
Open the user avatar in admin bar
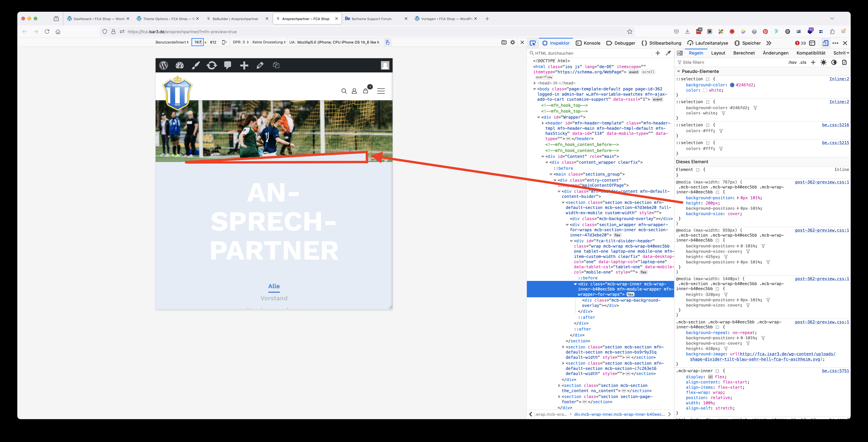pyautogui.click(x=385, y=65)
